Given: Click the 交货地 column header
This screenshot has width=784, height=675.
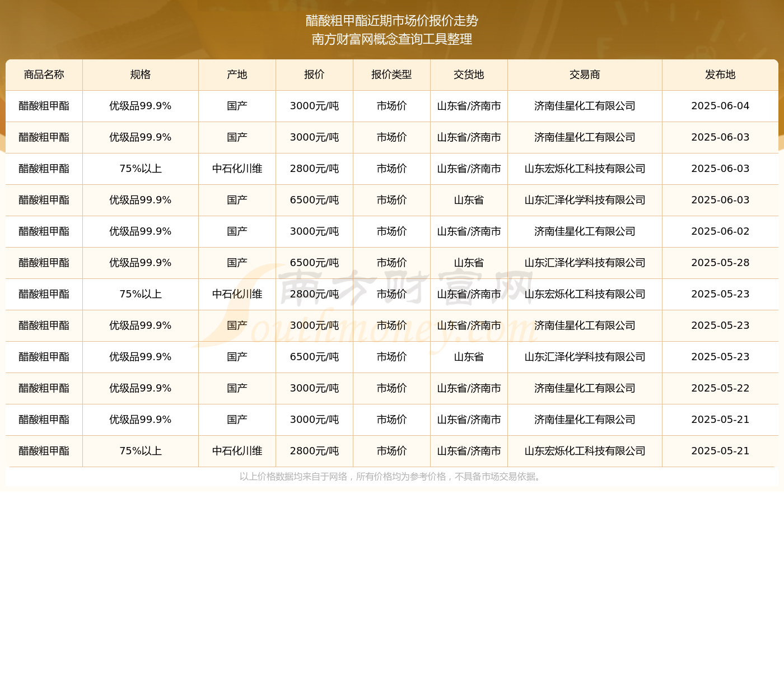Looking at the screenshot, I should 469,75.
